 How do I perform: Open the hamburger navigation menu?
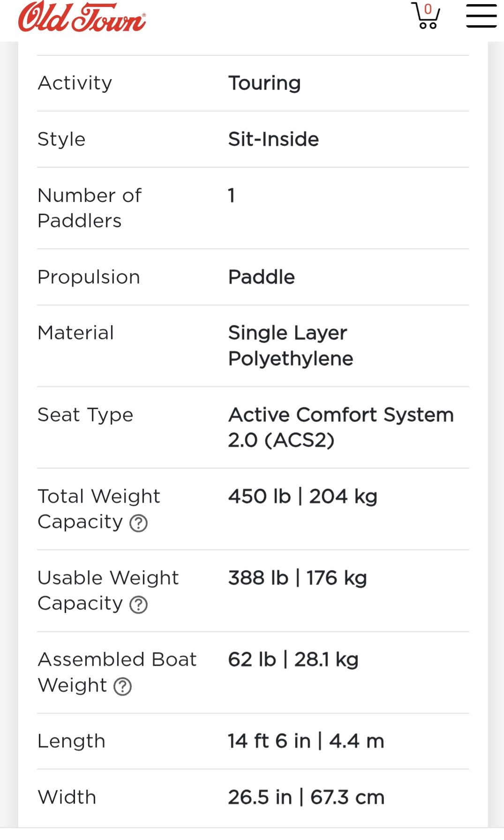[481, 16]
